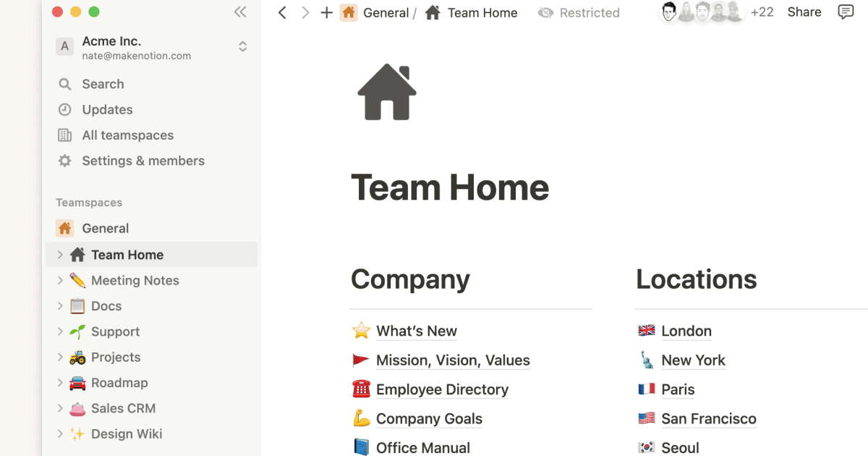868x456 pixels.
Task: Create a new page with the plus icon
Action: tap(326, 12)
